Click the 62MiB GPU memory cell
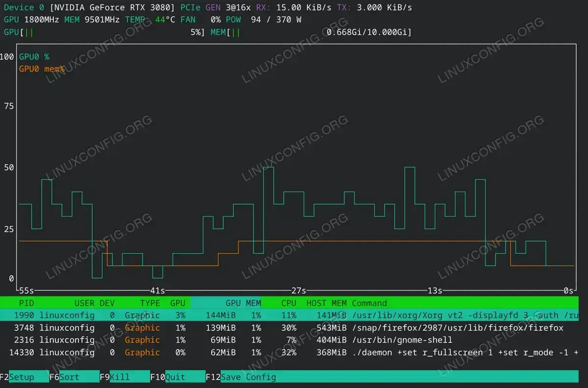588x388 pixels. pyautogui.click(x=223, y=352)
